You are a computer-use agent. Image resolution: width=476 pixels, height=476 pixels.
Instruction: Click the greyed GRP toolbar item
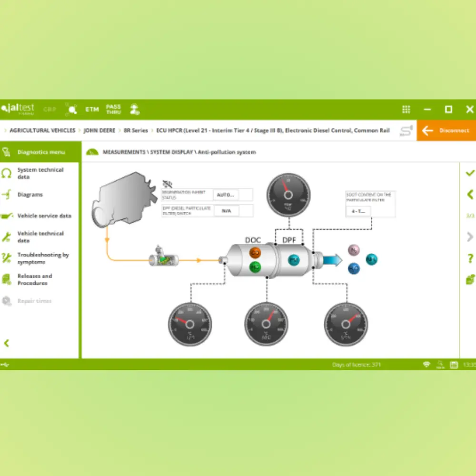50,109
